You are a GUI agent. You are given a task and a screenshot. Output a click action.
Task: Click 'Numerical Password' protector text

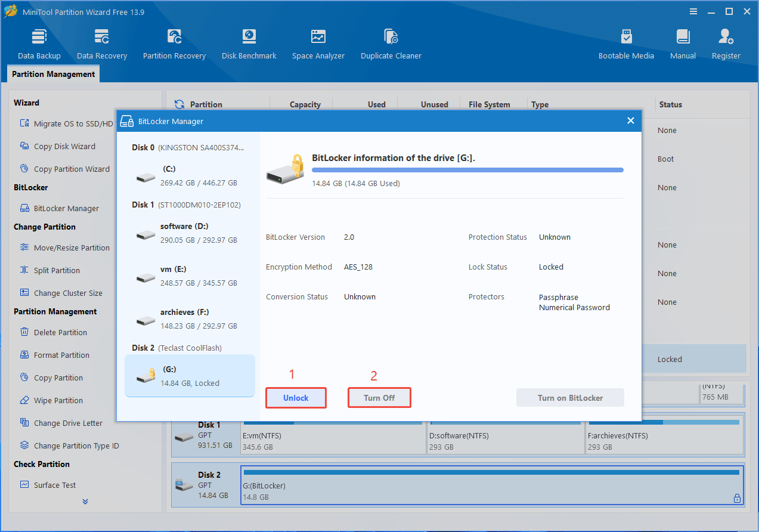pyautogui.click(x=574, y=307)
